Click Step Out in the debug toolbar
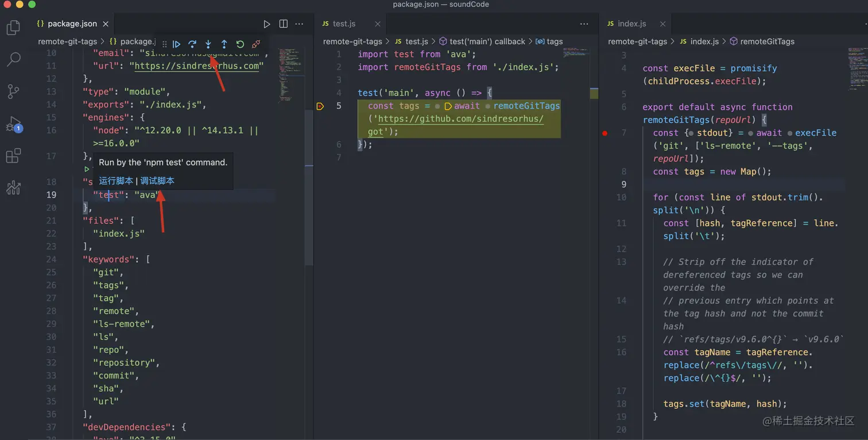This screenshot has width=868, height=440. 224,44
